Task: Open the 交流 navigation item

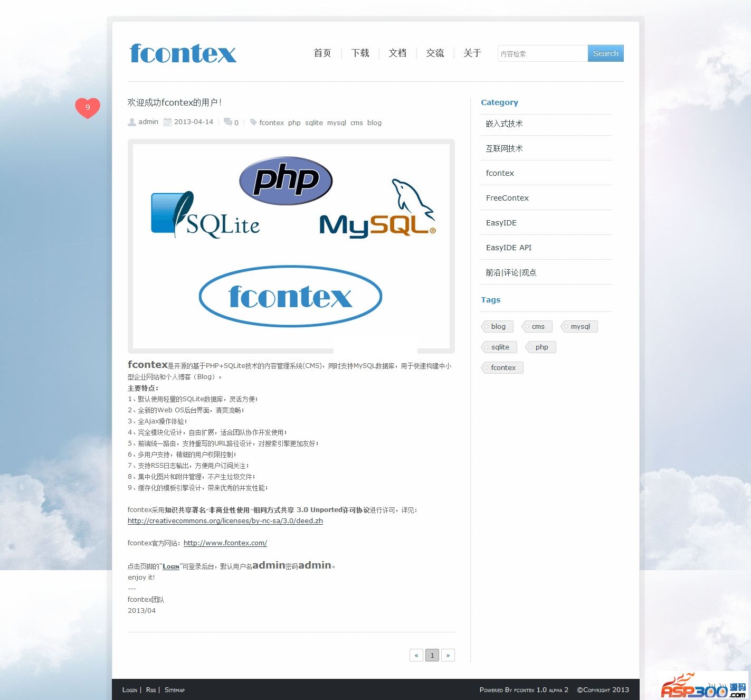Action: 435,53
